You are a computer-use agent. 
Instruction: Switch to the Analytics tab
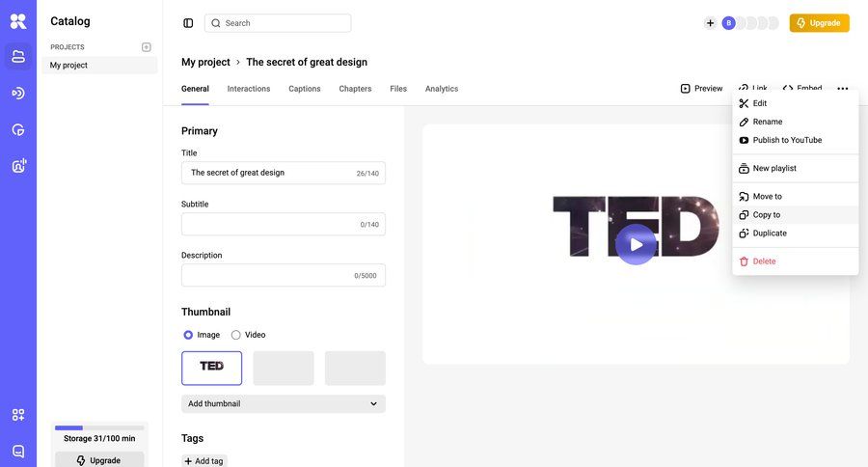(442, 89)
